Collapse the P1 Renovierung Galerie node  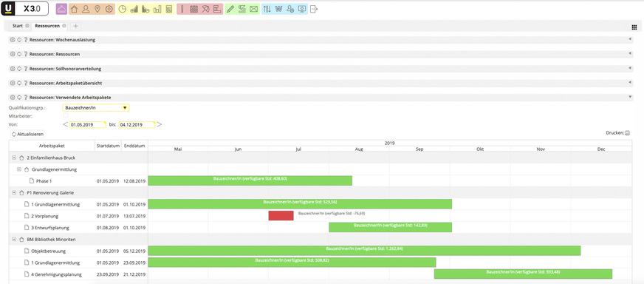coord(14,192)
